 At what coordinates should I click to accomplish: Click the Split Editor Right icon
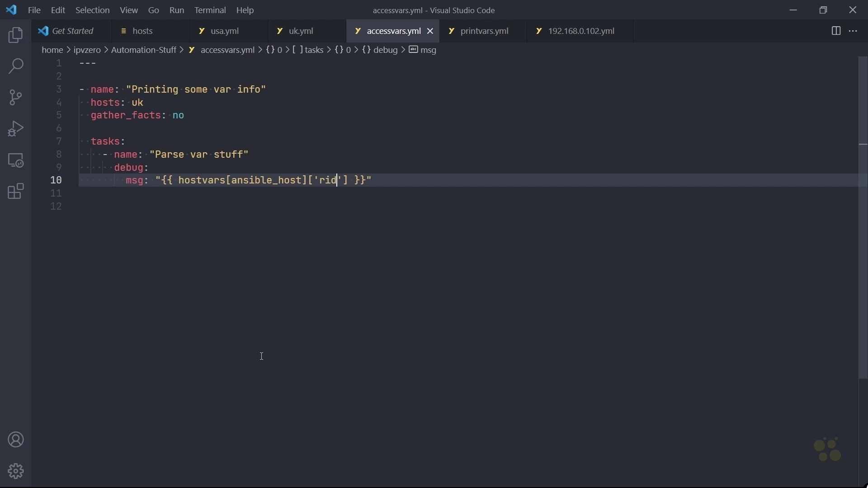(836, 31)
